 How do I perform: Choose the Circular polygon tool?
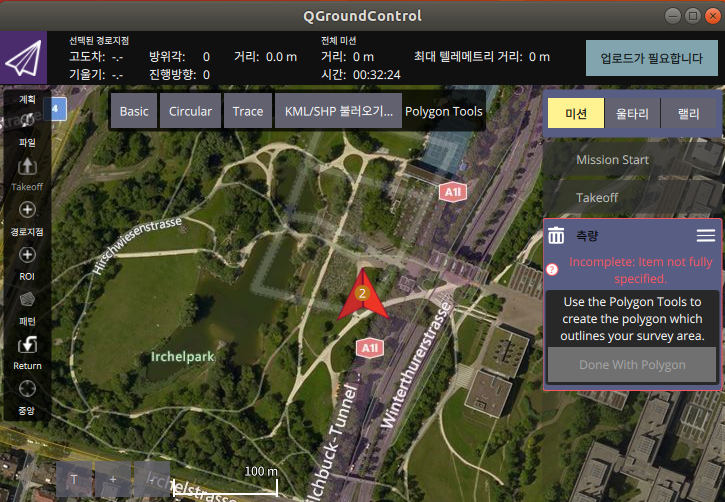pyautogui.click(x=190, y=111)
